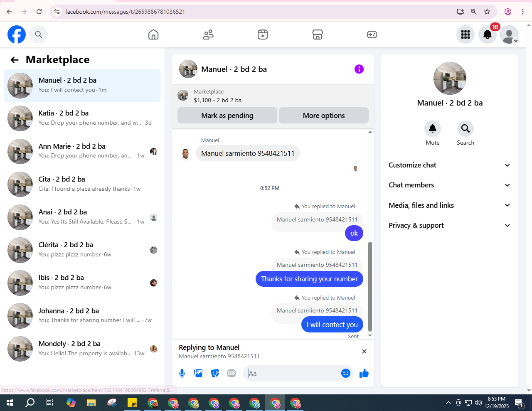Image resolution: width=532 pixels, height=411 pixels.
Task: Open Windows taskbar search
Action: (x=30, y=403)
